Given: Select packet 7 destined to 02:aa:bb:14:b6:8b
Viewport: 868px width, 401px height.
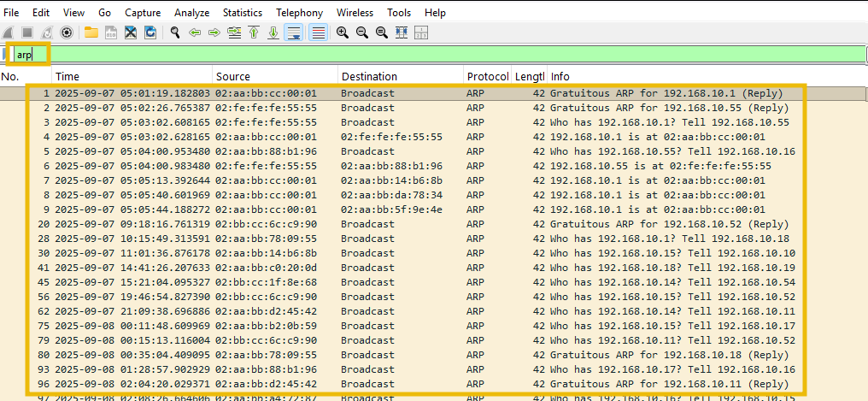Looking at the screenshot, I should pyautogui.click(x=434, y=180).
